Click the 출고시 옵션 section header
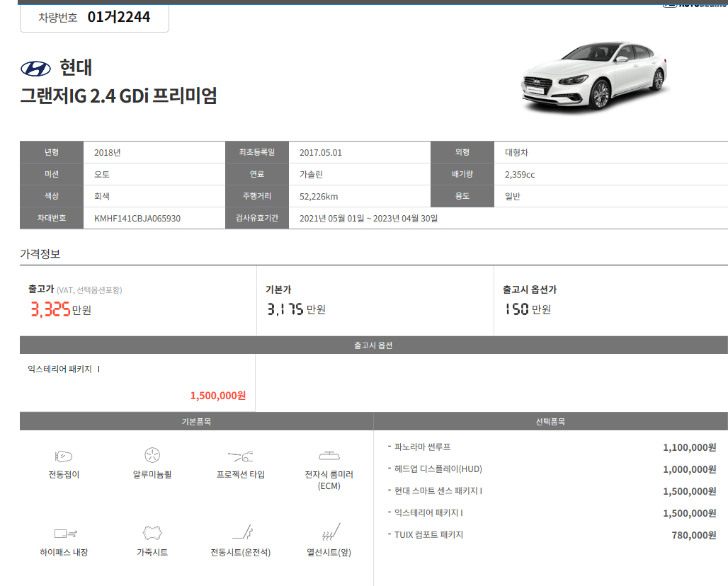 click(374, 345)
